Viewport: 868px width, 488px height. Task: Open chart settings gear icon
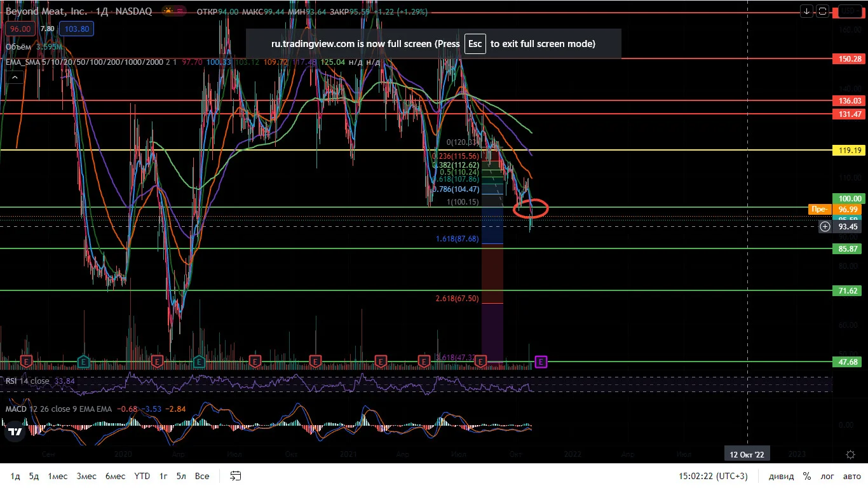(x=850, y=454)
